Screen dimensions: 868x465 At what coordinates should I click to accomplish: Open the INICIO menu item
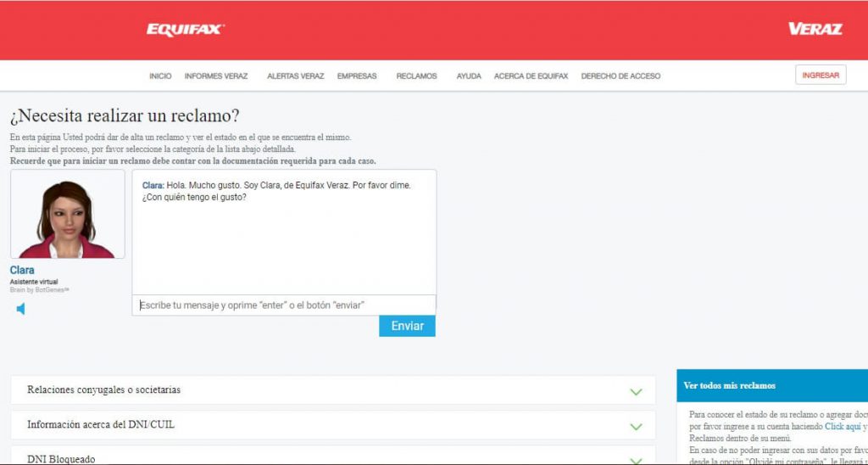(160, 76)
